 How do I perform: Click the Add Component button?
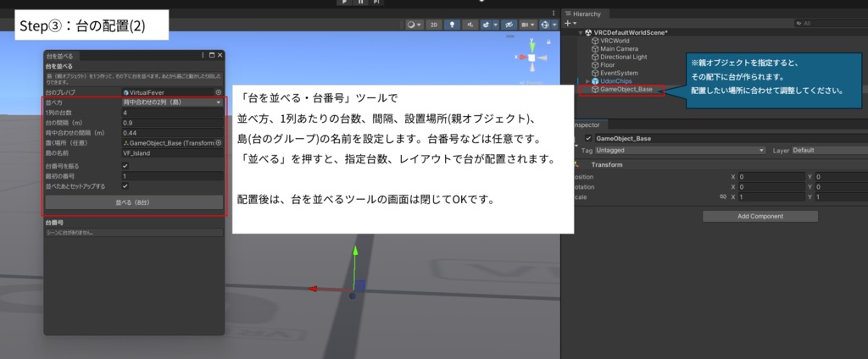click(x=760, y=216)
